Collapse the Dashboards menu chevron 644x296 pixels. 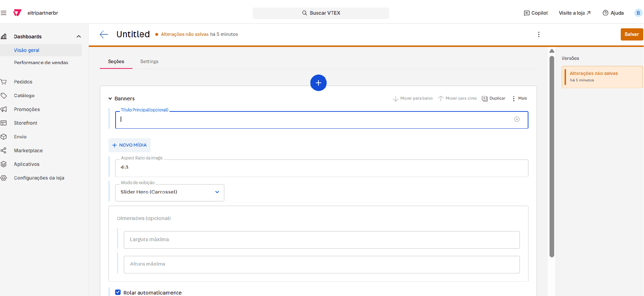[79, 37]
